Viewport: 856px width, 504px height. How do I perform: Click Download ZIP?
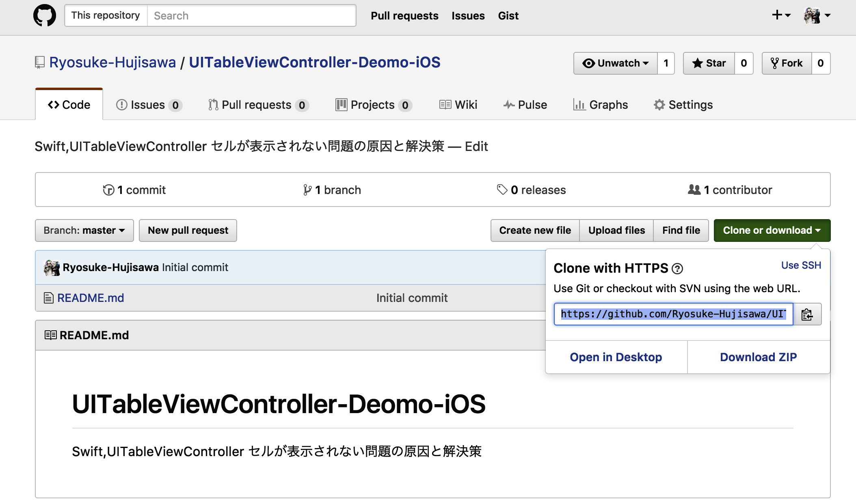pyautogui.click(x=759, y=357)
